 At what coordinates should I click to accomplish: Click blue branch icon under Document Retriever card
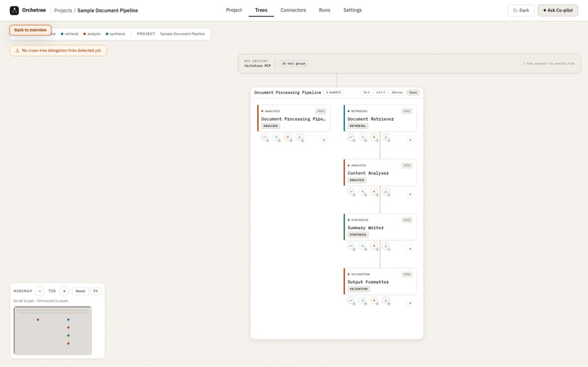(x=385, y=137)
